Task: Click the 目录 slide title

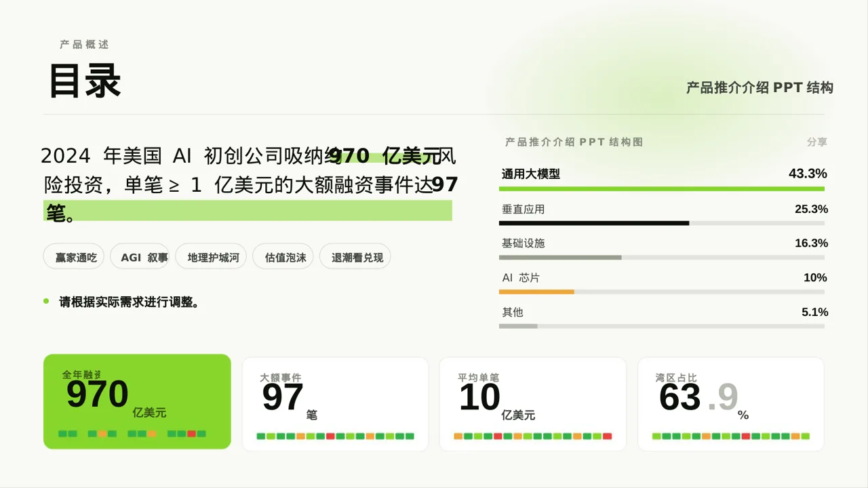Action: click(85, 81)
